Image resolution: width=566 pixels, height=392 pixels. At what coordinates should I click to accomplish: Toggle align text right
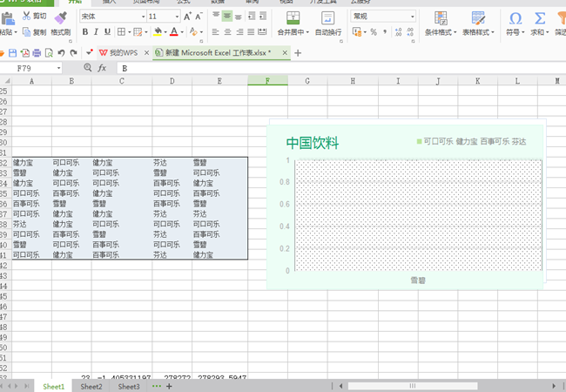click(239, 32)
